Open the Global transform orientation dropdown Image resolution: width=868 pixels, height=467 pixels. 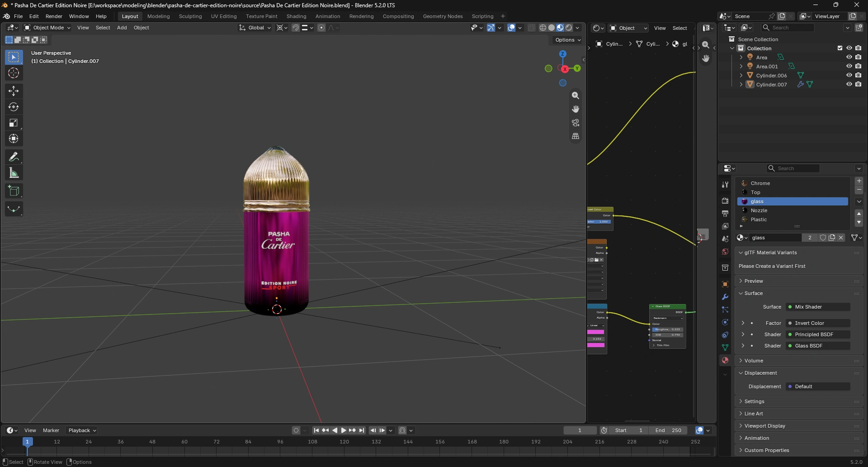(255, 28)
